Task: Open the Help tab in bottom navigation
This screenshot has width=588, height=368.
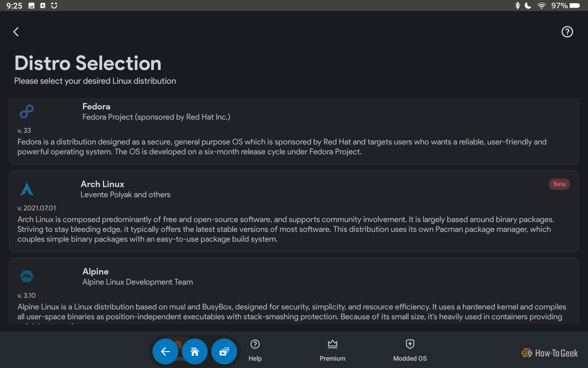Action: (x=255, y=351)
